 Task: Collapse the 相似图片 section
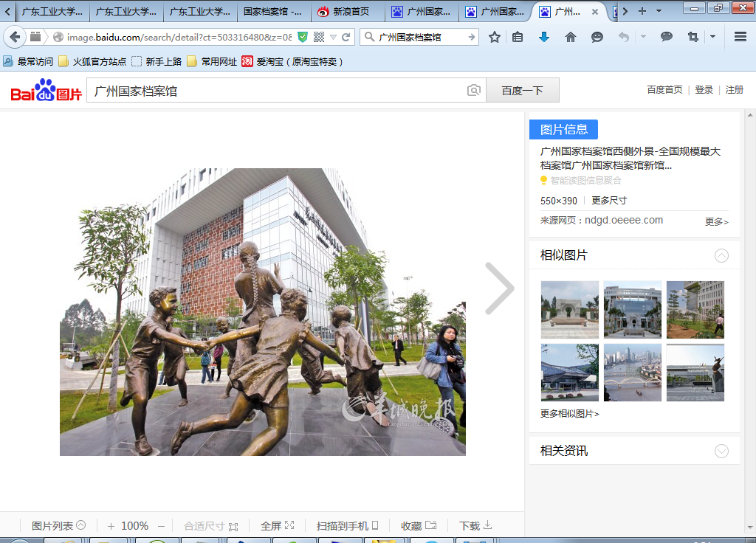721,255
